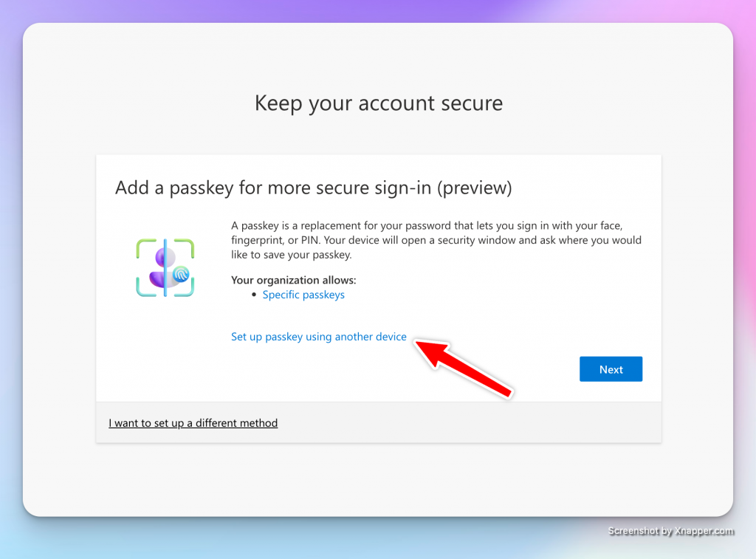Click the "Keep your account secure" heading
This screenshot has height=559, width=756.
pos(378,103)
